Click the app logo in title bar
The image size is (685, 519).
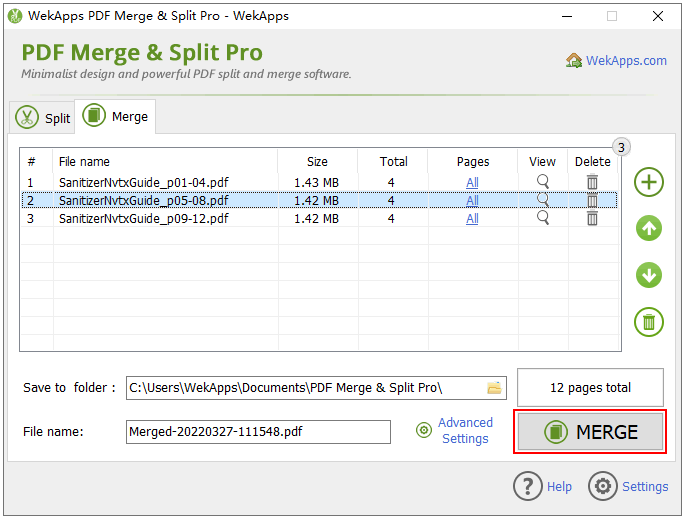pos(15,16)
